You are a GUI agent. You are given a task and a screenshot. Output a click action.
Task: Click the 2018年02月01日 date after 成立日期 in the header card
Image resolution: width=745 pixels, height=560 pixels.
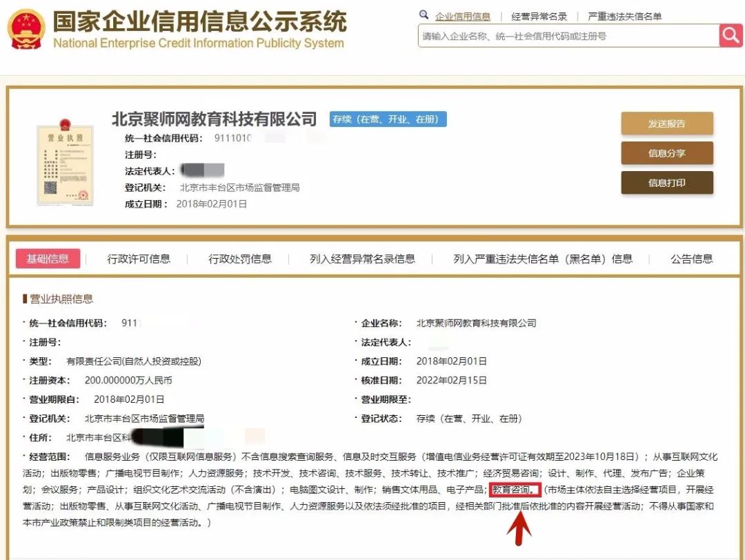(212, 203)
